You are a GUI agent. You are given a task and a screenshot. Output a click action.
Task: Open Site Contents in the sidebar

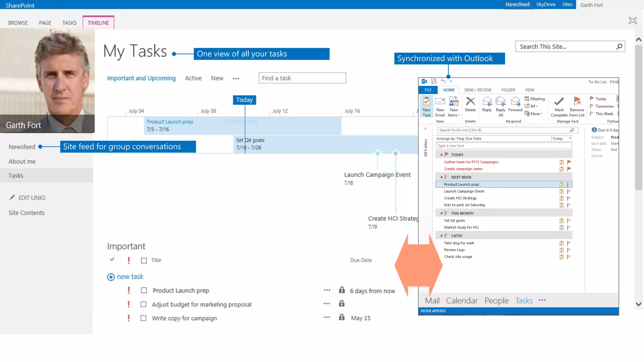click(x=26, y=213)
